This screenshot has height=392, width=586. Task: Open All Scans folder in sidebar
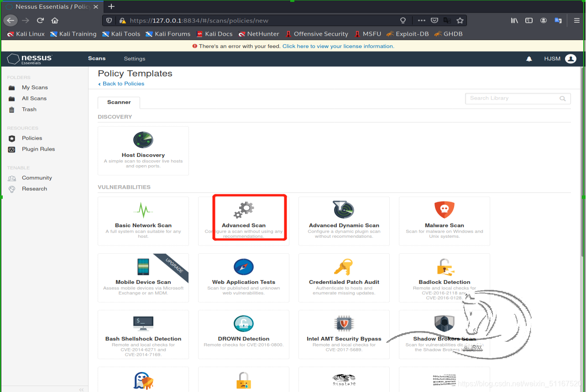pos(34,98)
